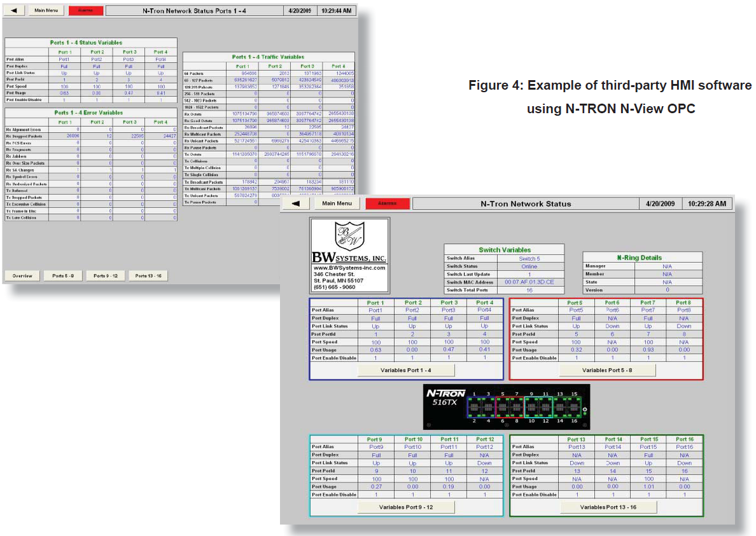The width and height of the screenshot is (756, 536).
Task: Click the Switch Variables heading
Action: pyautogui.click(x=505, y=250)
